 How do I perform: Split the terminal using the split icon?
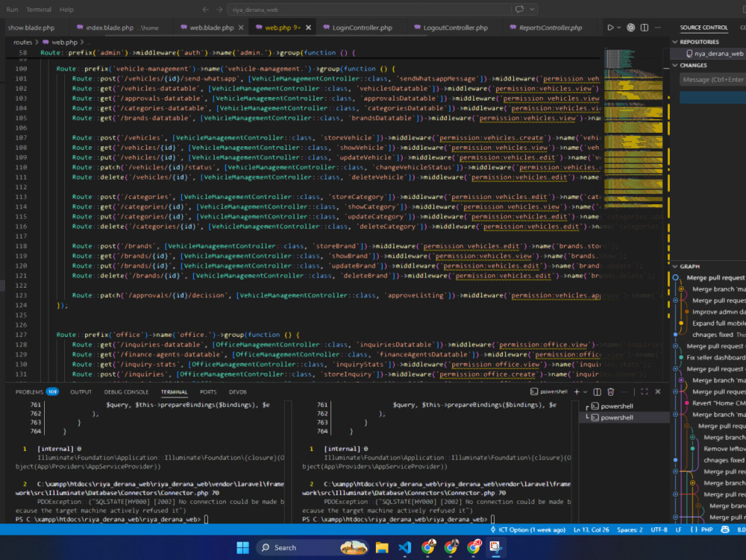(597, 391)
